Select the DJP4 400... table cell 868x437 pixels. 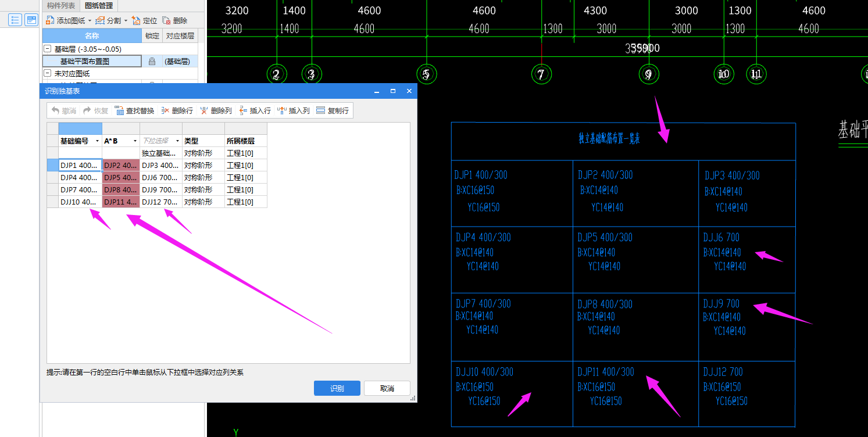click(80, 177)
